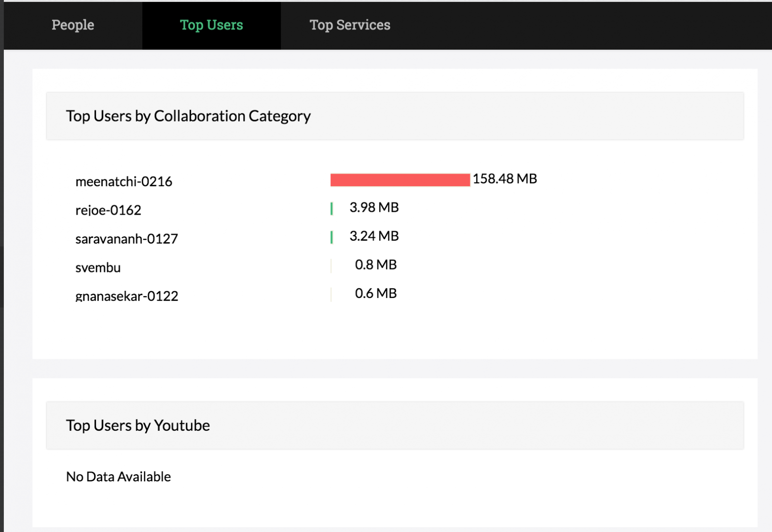Viewport: 772px width, 532px height.
Task: Click the rejoe-0162 username link
Action: tap(108, 210)
